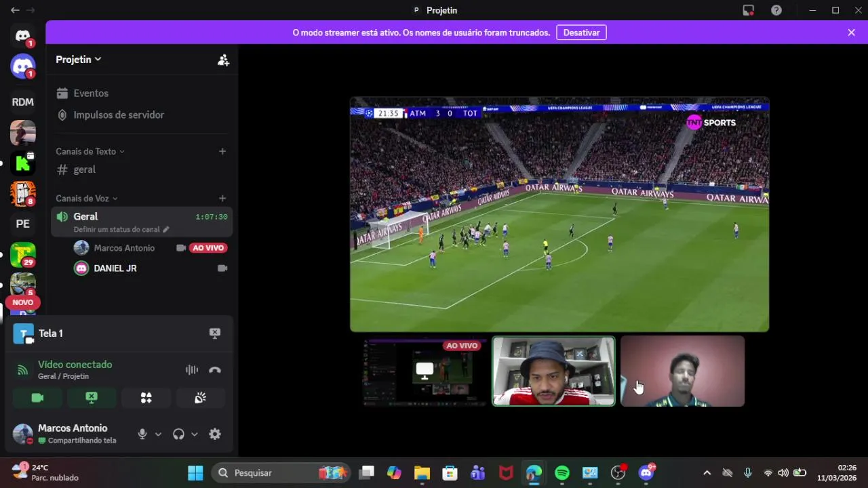Open microphone input options dropdown arrow
This screenshot has width=868, height=488.
click(x=158, y=434)
